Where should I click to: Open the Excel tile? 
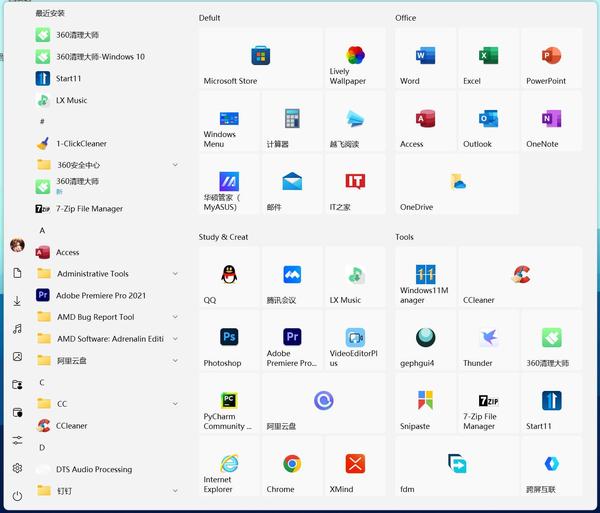tap(489, 59)
